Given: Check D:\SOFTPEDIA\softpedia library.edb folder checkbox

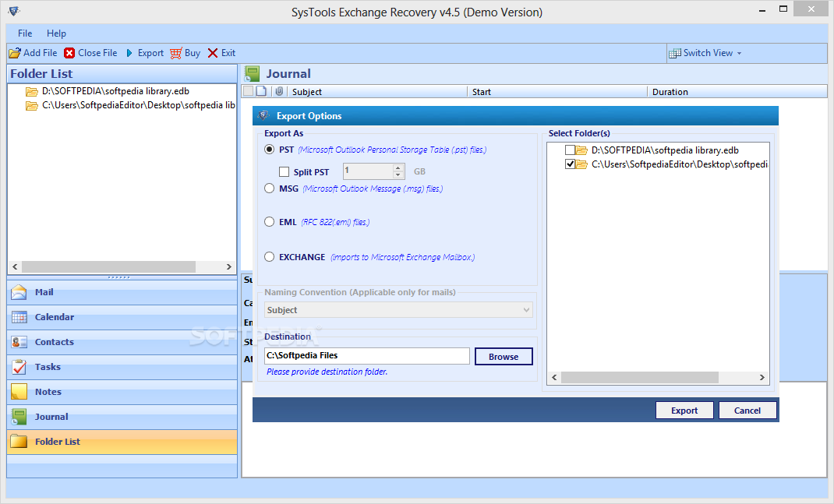Looking at the screenshot, I should (x=570, y=150).
